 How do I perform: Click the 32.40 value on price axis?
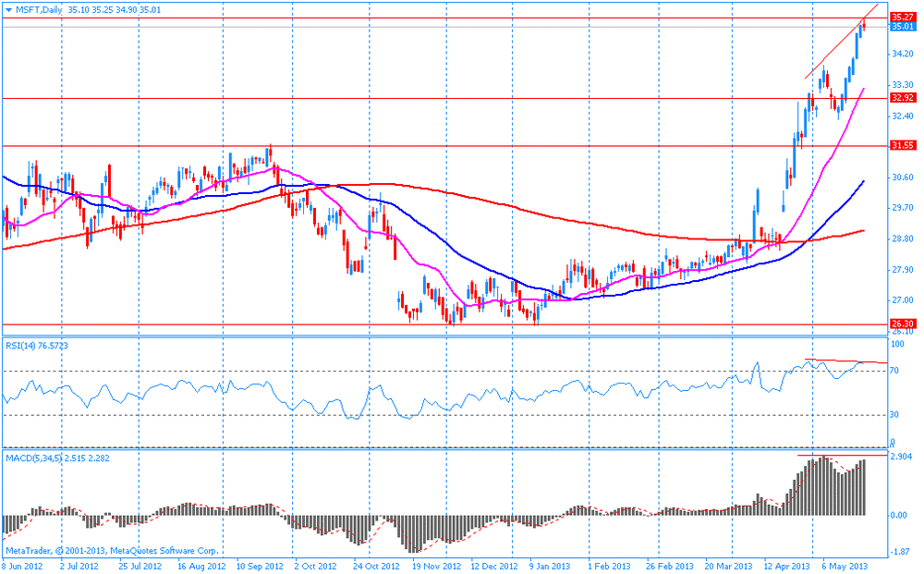[903, 116]
